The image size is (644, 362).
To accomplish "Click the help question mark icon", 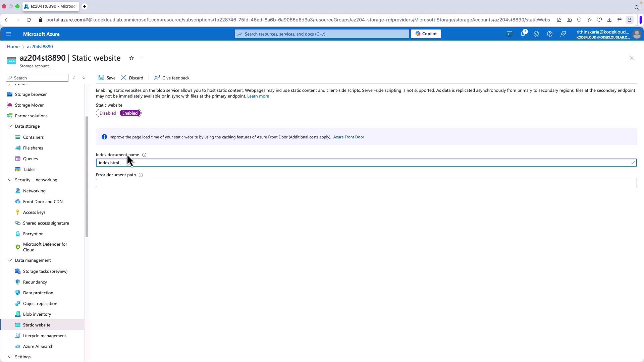I will (x=549, y=34).
